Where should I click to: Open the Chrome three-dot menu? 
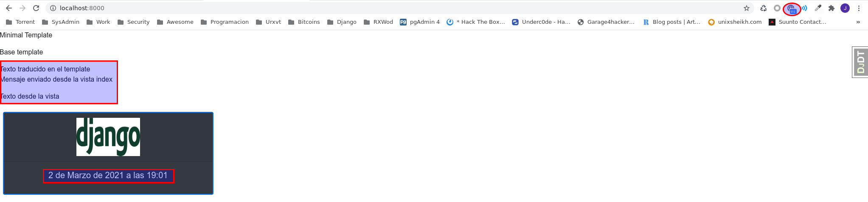859,8
